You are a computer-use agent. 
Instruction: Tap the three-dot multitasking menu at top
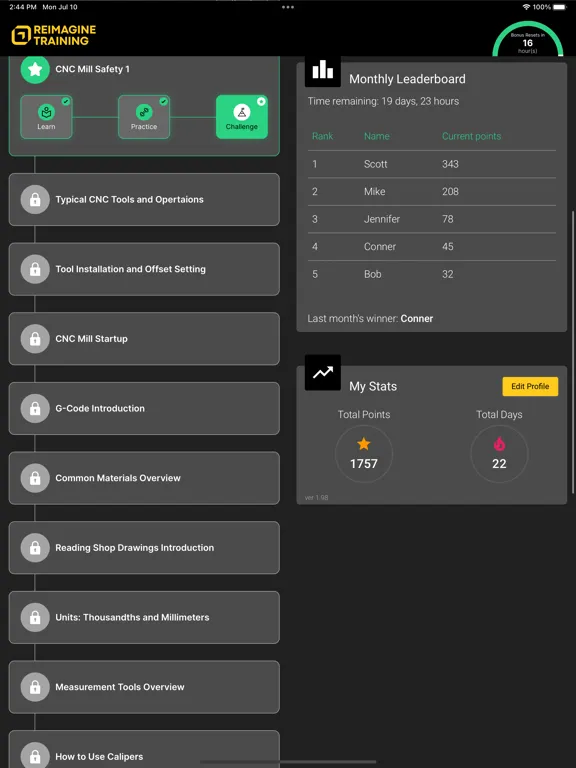pos(288,7)
